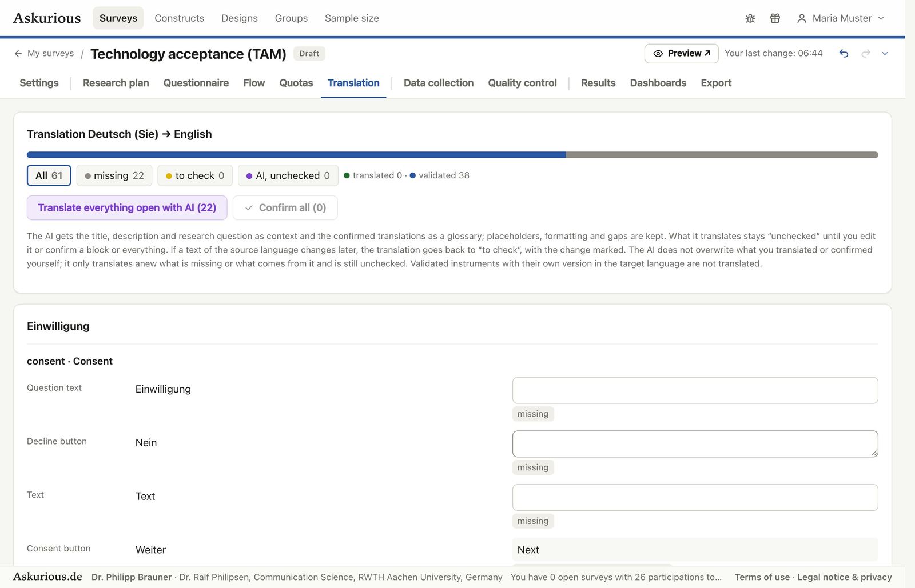Open the Sample size page
This screenshot has height=588, width=915.
[x=352, y=18]
